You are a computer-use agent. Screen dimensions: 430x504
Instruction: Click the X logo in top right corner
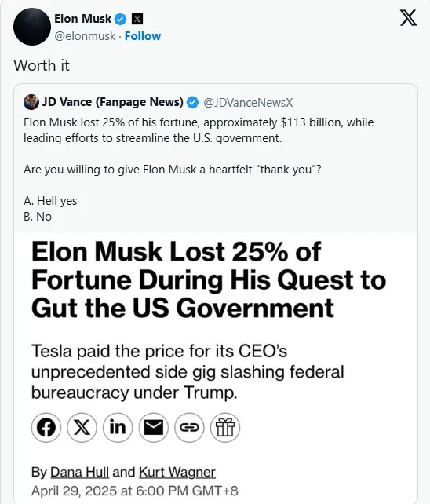click(408, 18)
